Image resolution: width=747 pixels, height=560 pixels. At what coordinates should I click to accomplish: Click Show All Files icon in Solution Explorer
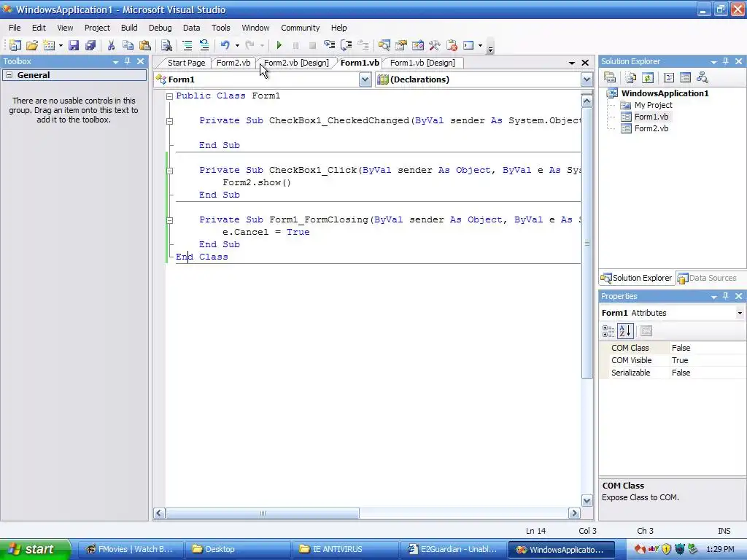[x=631, y=77]
